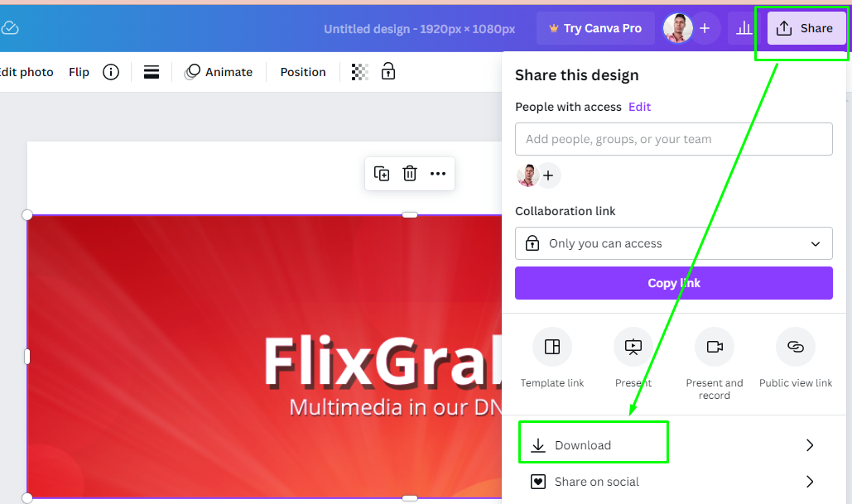The image size is (852, 504).
Task: Open the Download option
Action: point(674,445)
